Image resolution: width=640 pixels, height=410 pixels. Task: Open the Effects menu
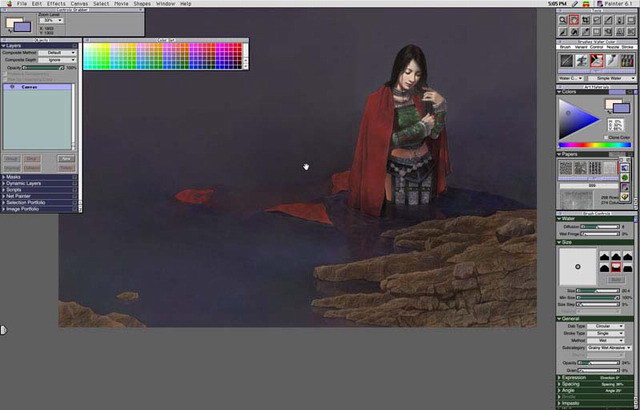point(56,4)
